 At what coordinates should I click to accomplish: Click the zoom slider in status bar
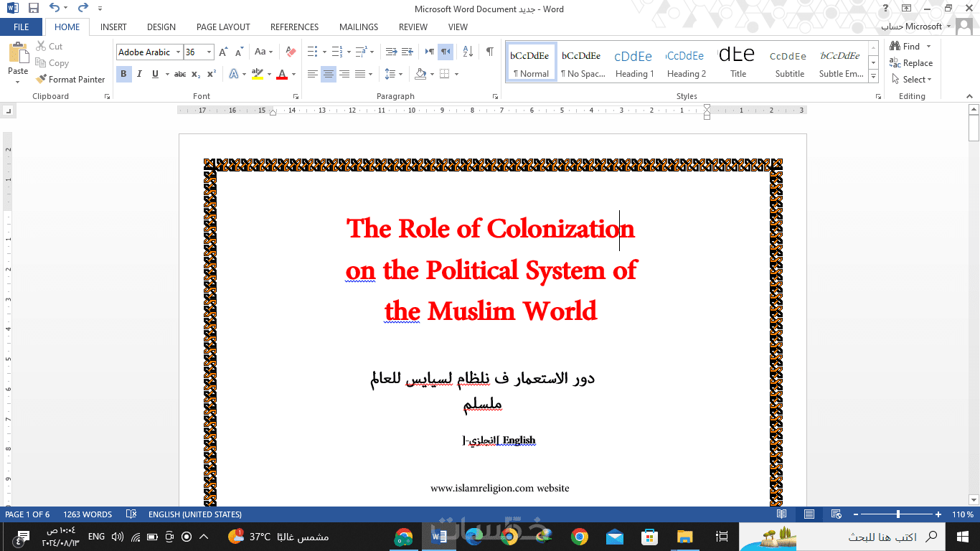point(898,514)
